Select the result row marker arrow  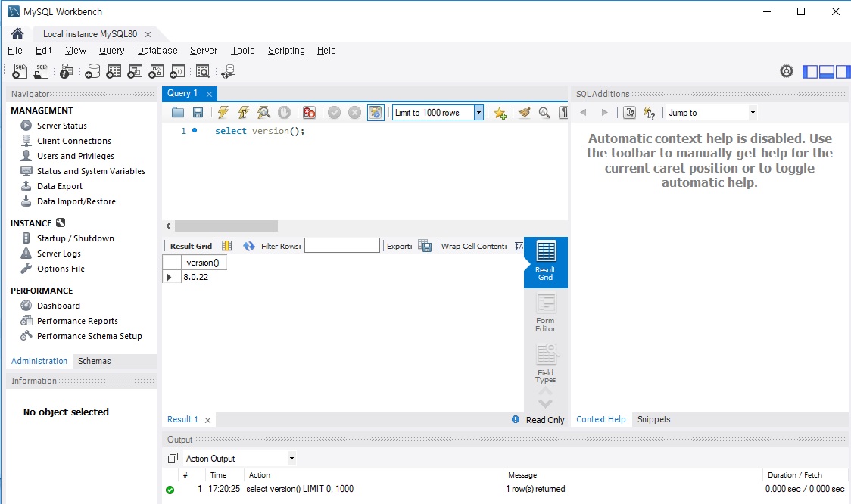[170, 277]
